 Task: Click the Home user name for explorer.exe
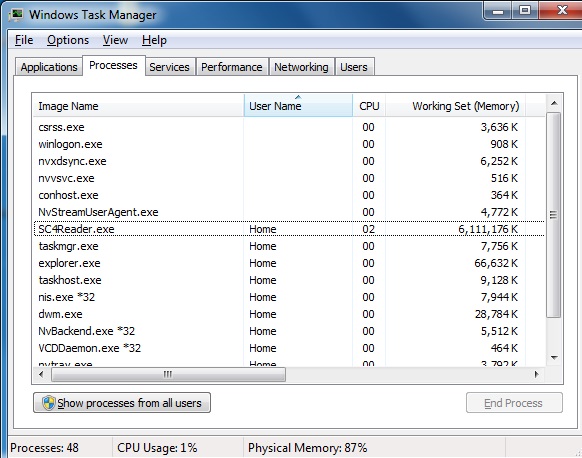tap(263, 263)
